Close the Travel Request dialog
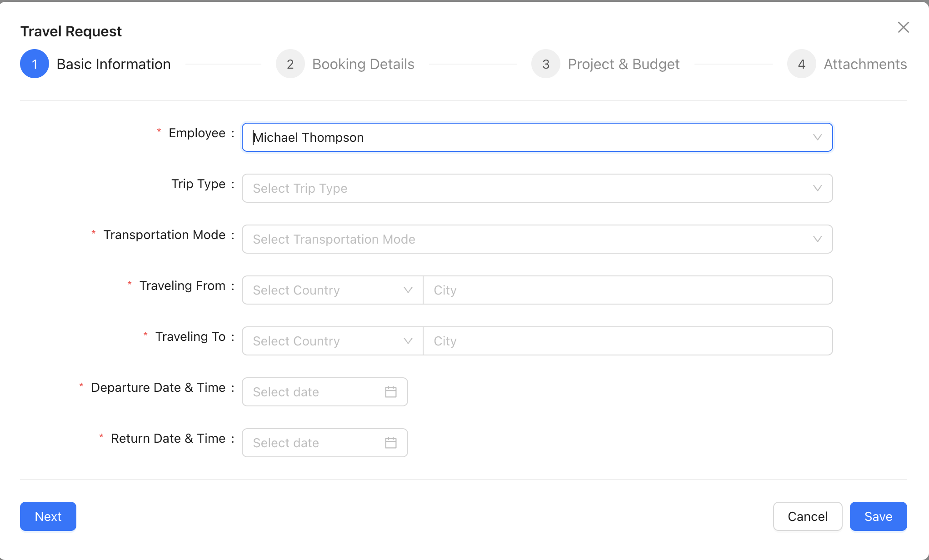929x560 pixels. click(904, 27)
